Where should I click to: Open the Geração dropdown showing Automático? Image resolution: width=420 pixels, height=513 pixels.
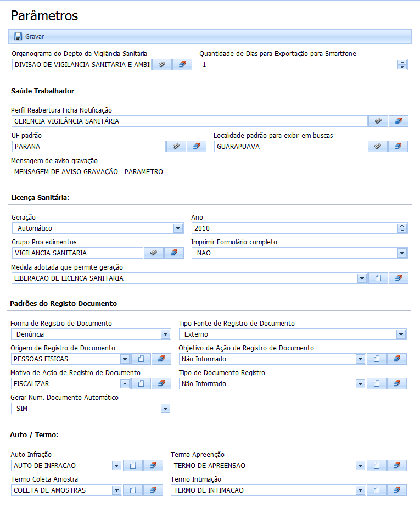tap(178, 228)
